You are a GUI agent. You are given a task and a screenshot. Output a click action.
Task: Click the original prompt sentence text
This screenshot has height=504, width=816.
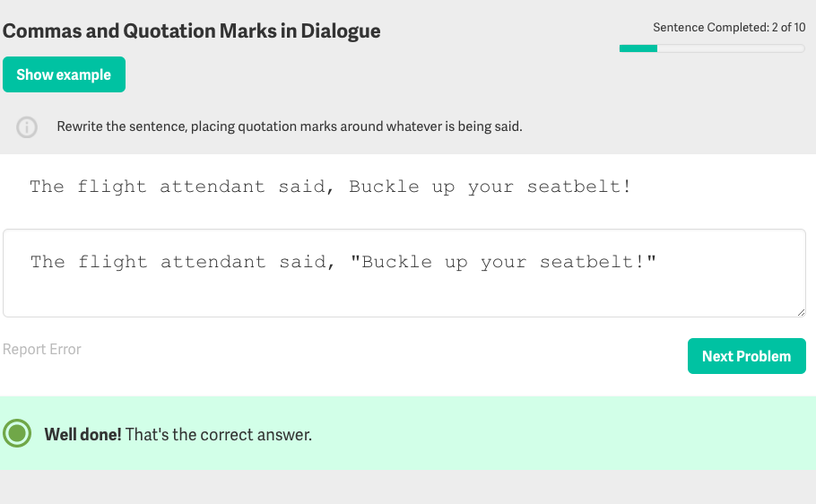tap(331, 187)
